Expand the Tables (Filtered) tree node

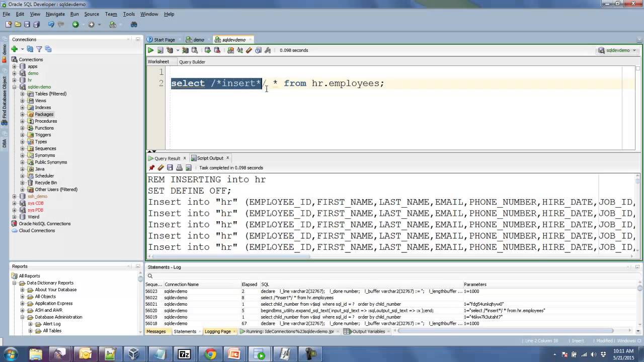pyautogui.click(x=22, y=94)
